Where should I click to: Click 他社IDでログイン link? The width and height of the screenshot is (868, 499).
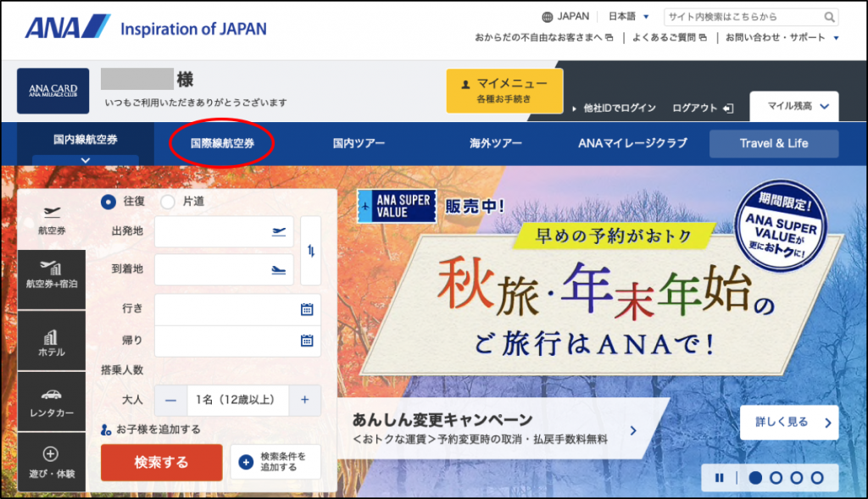pyautogui.click(x=615, y=108)
